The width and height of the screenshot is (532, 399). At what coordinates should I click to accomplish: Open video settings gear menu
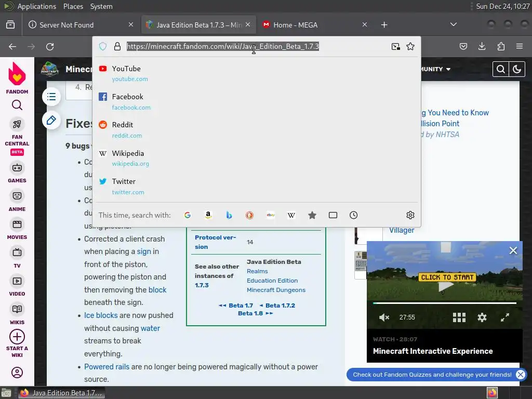click(482, 317)
